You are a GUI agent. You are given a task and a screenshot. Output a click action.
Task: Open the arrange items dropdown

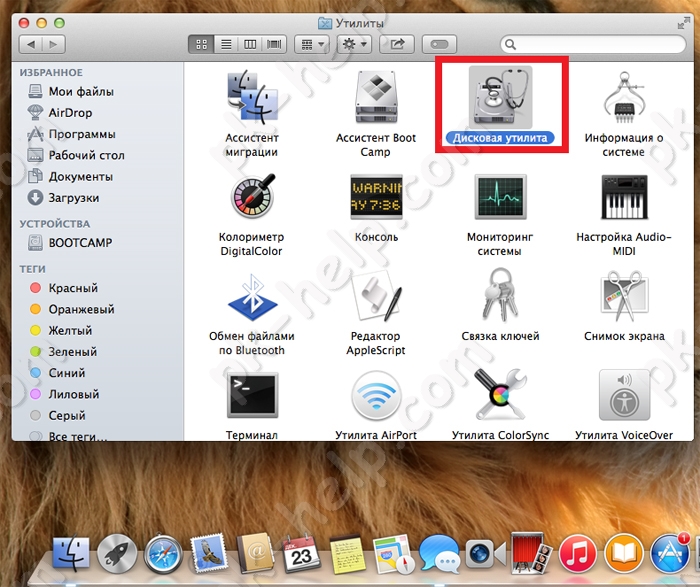pyautogui.click(x=312, y=44)
